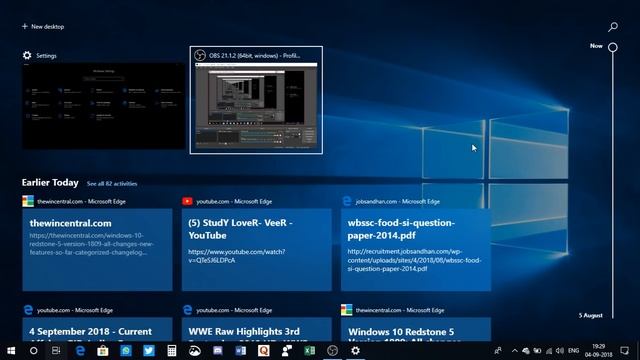Click the Task View taskbar icon
The height and width of the screenshot is (360, 640).
pos(56,351)
